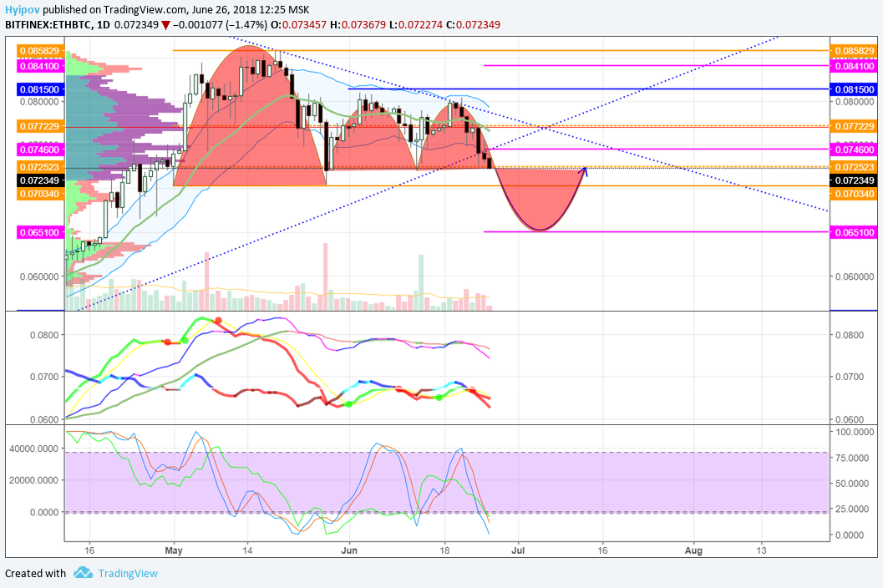Click the blue arrowhead ending the projected curve
883x588 pixels.
coord(585,170)
